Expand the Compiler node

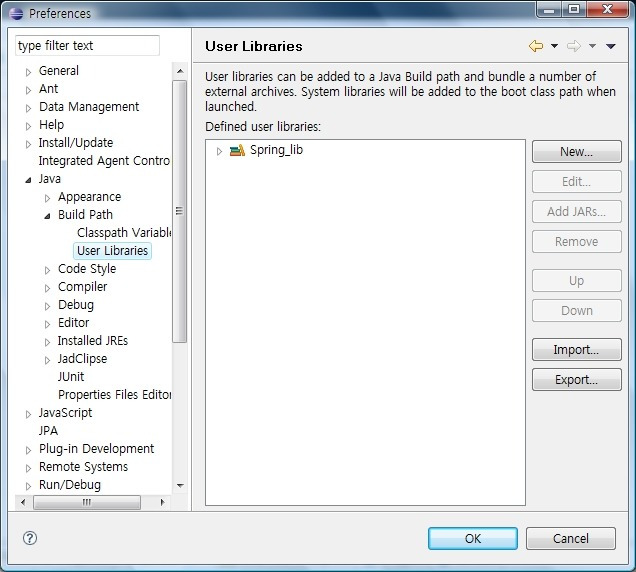pyautogui.click(x=47, y=288)
